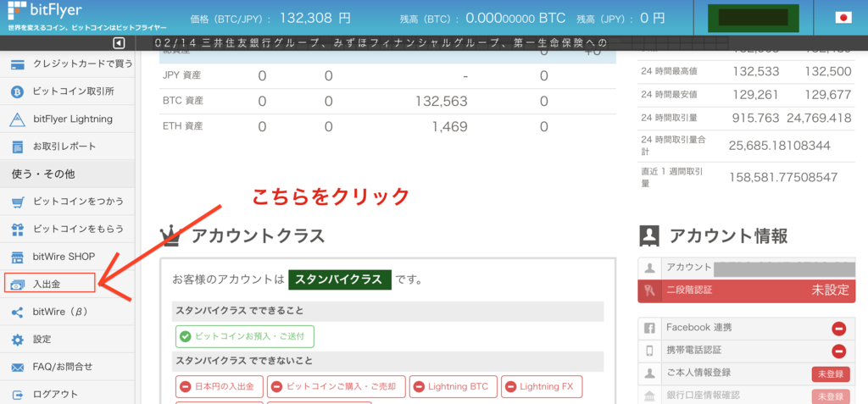
Task: Click the gift box icon
Action: point(18,230)
